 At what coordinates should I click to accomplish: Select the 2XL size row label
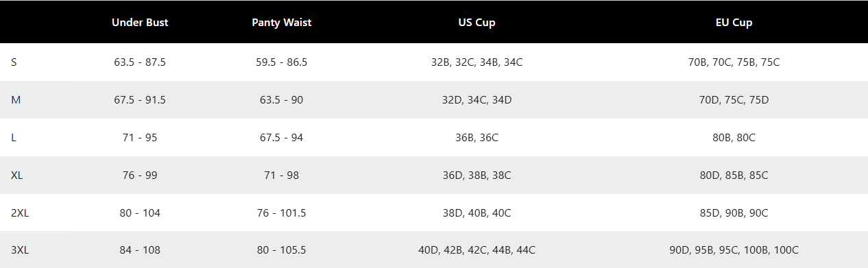20,212
